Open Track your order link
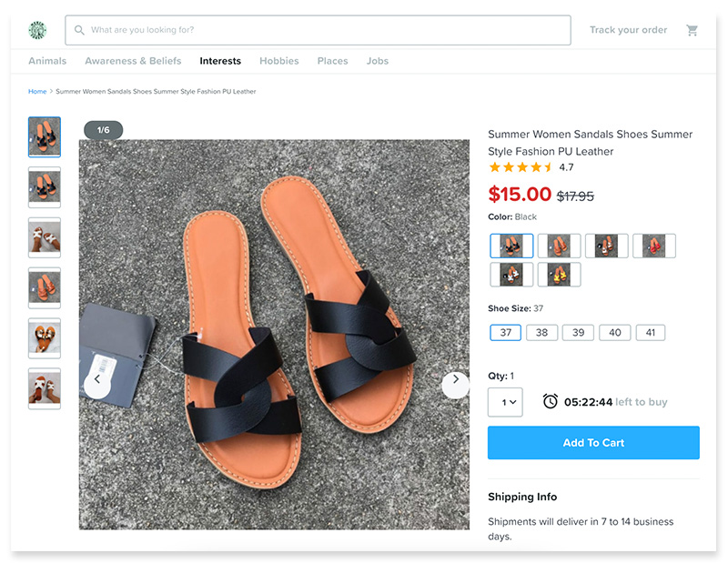Image resolution: width=728 pixels, height=563 pixels. pos(628,30)
